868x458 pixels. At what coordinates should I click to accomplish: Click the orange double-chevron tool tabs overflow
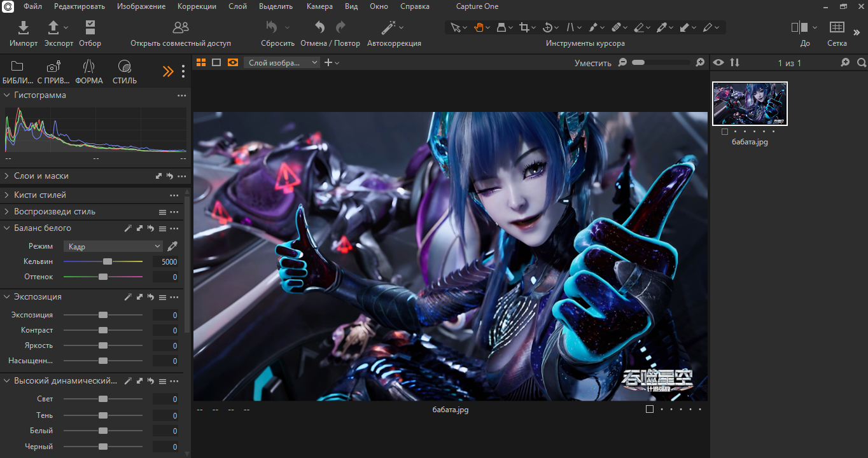(168, 71)
